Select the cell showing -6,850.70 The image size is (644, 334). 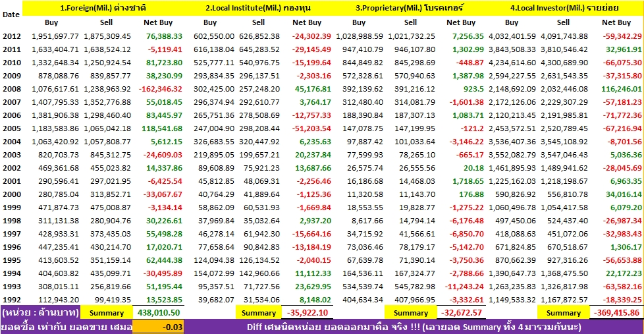467,234
